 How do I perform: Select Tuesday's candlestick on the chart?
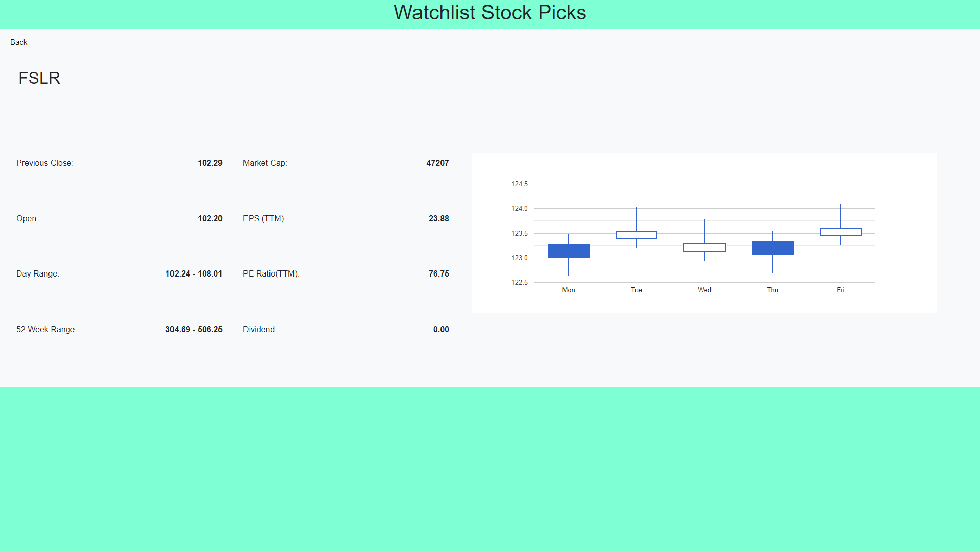[x=636, y=235]
